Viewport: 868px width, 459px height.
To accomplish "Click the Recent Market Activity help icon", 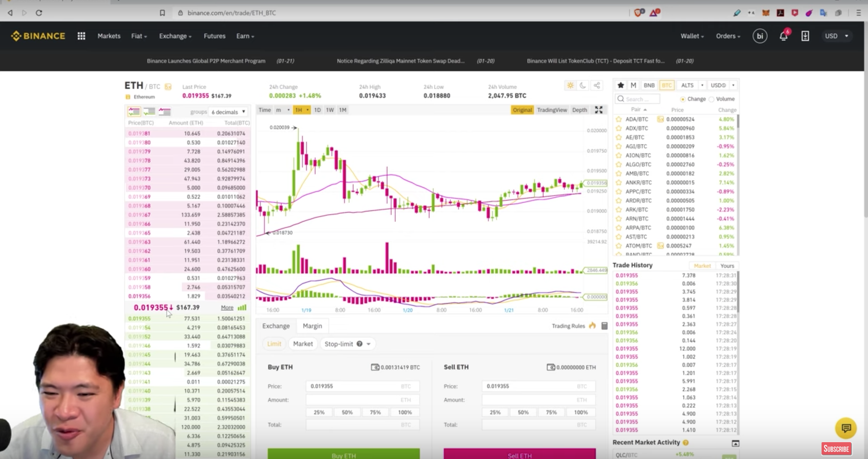I will [x=686, y=442].
